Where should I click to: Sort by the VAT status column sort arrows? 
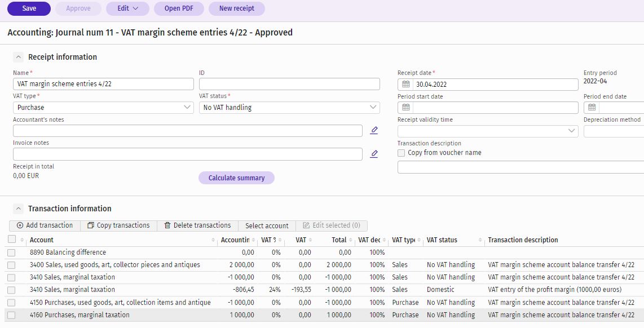click(x=480, y=240)
